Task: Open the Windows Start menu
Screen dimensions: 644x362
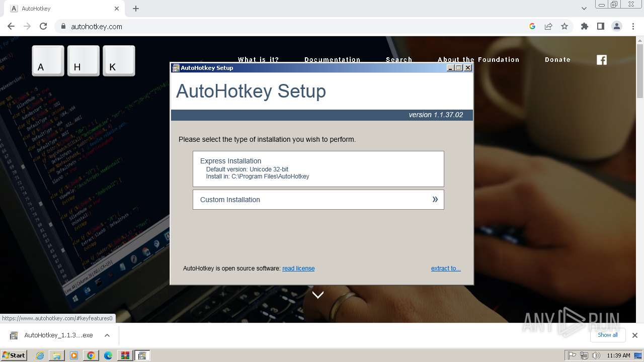Action: 14,355
